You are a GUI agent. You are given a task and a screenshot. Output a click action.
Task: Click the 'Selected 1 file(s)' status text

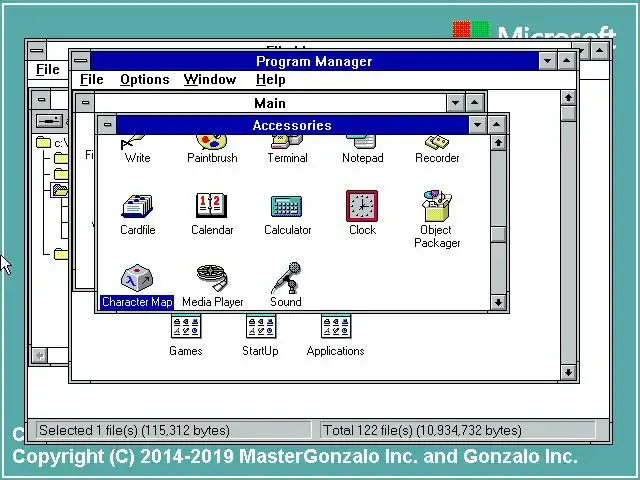[134, 430]
